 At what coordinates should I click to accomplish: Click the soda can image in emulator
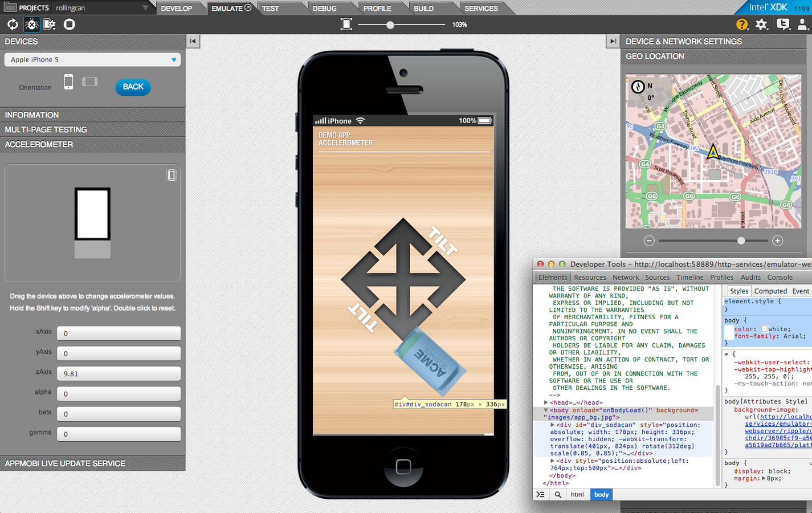pyautogui.click(x=430, y=361)
